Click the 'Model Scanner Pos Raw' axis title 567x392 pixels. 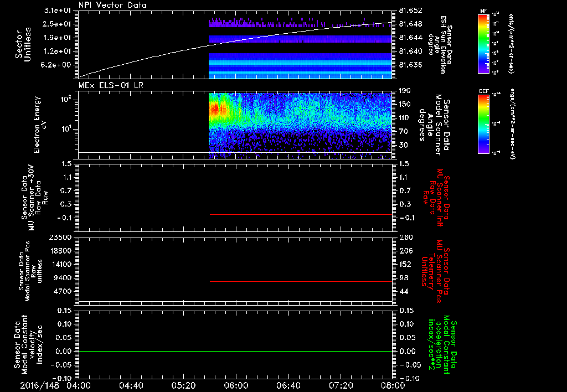click(30, 271)
